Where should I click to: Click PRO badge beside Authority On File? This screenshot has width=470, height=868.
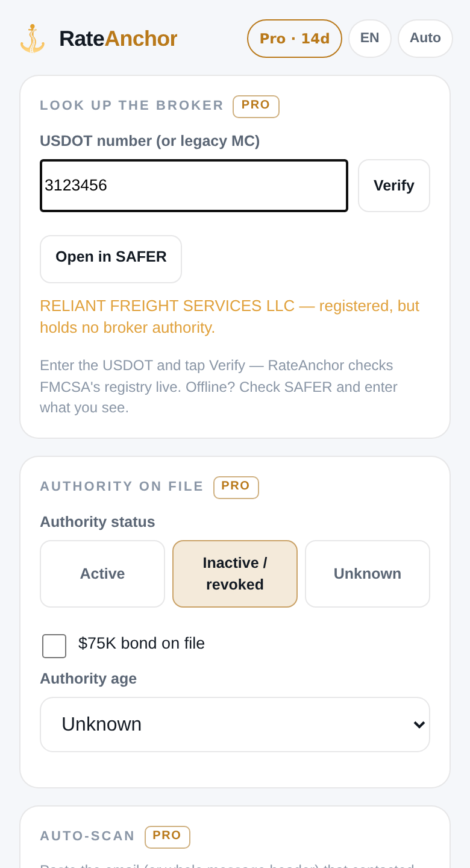(236, 487)
